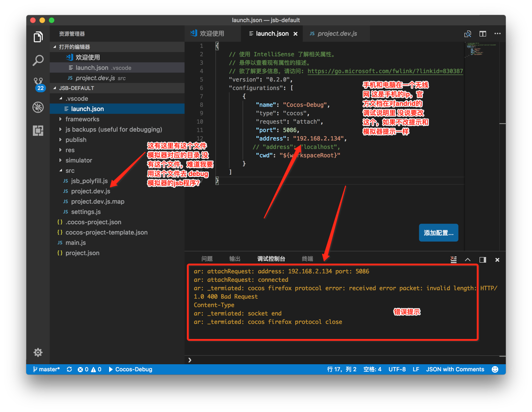Open .cocos-project.json file
This screenshot has width=532, height=412.
point(117,222)
